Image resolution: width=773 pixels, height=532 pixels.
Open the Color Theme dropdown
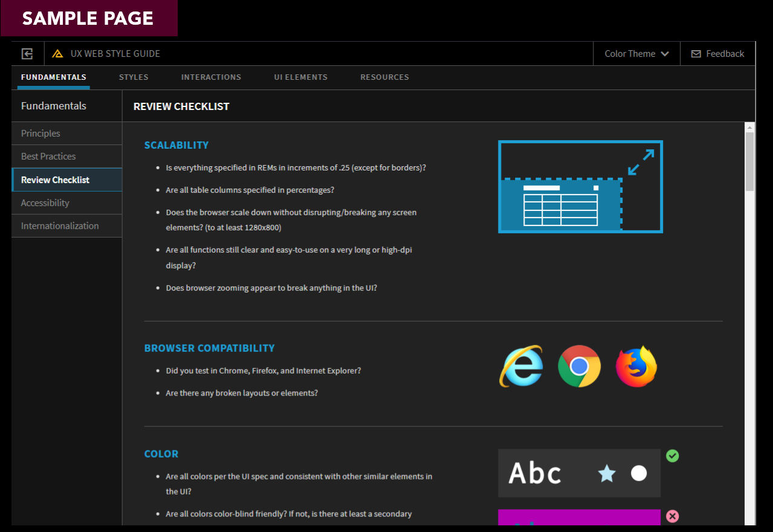[637, 54]
